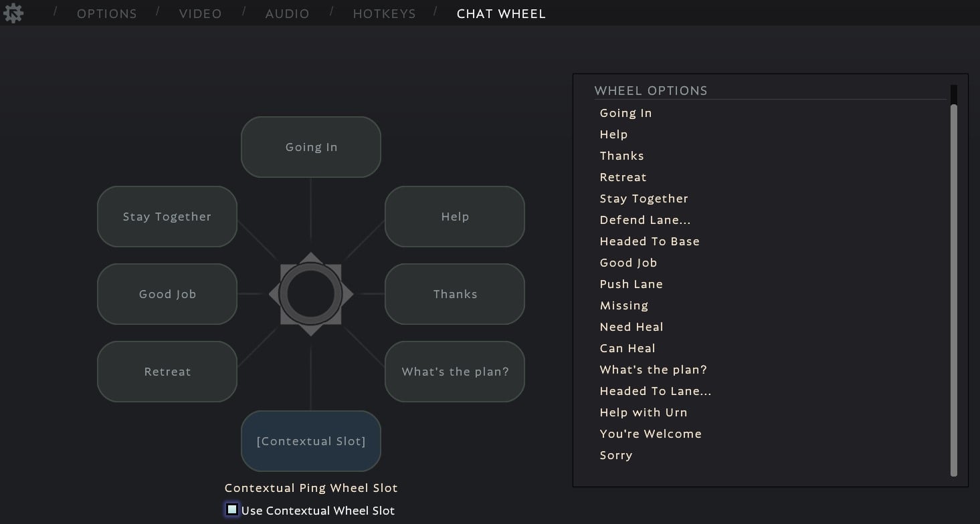
Task: Choose Help with Urn option
Action: [644, 412]
